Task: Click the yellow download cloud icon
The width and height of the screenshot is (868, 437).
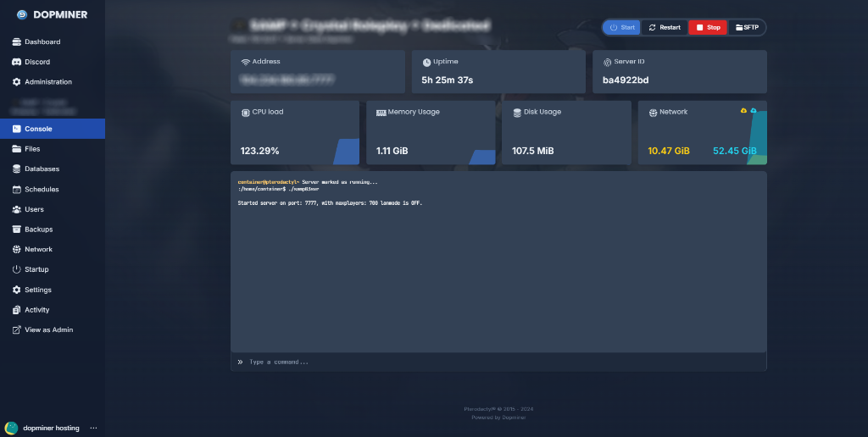Action: tap(743, 111)
